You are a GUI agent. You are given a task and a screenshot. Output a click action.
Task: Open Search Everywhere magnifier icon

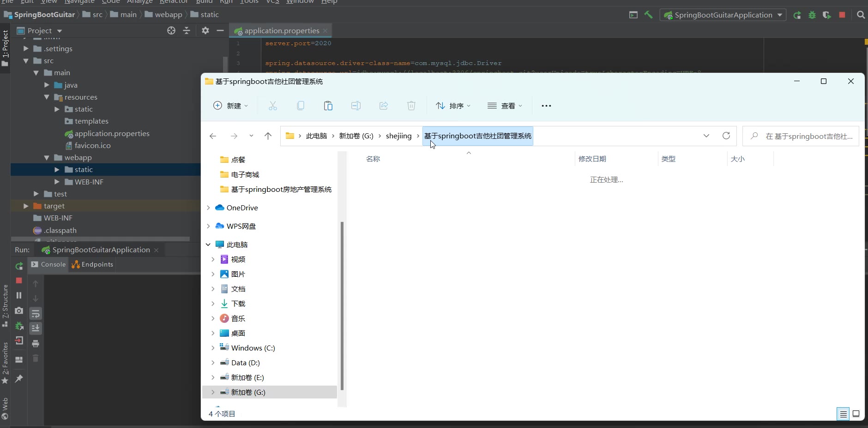861,15
